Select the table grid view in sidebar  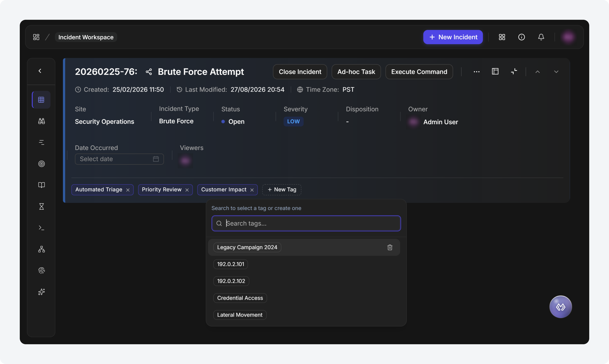pyautogui.click(x=41, y=100)
